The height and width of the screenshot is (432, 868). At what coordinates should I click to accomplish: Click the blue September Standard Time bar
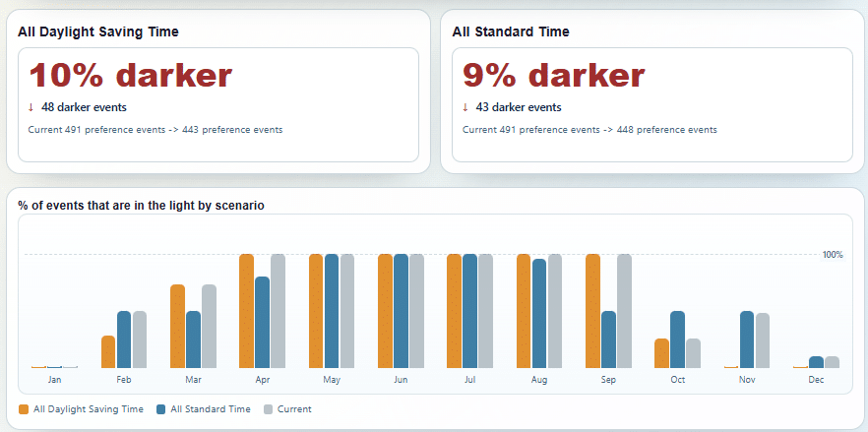tap(608, 339)
